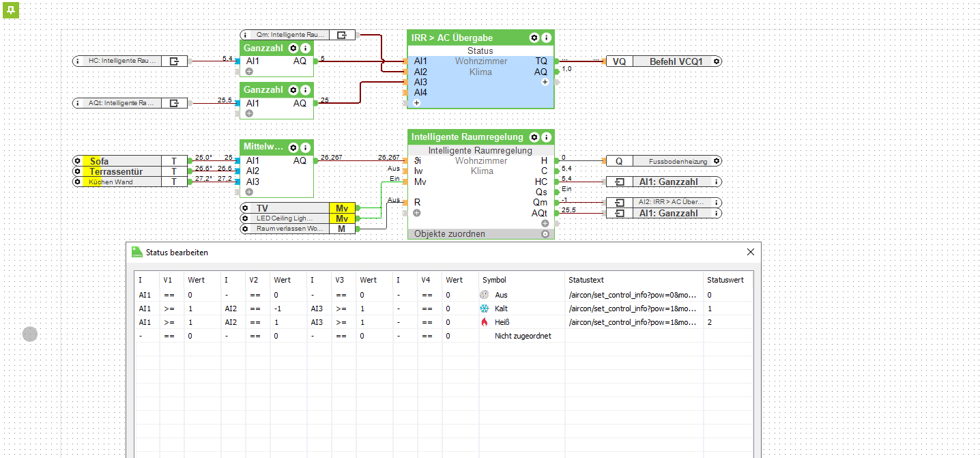Image resolution: width=980 pixels, height=458 pixels.
Task: Click the pin icon in the top-left corner
Action: click(x=11, y=10)
